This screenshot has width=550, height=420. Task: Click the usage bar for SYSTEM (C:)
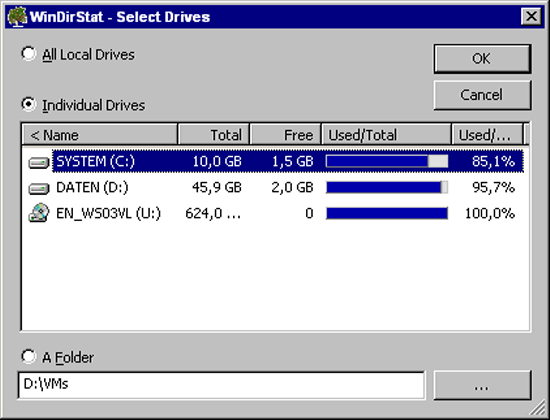pos(387,161)
